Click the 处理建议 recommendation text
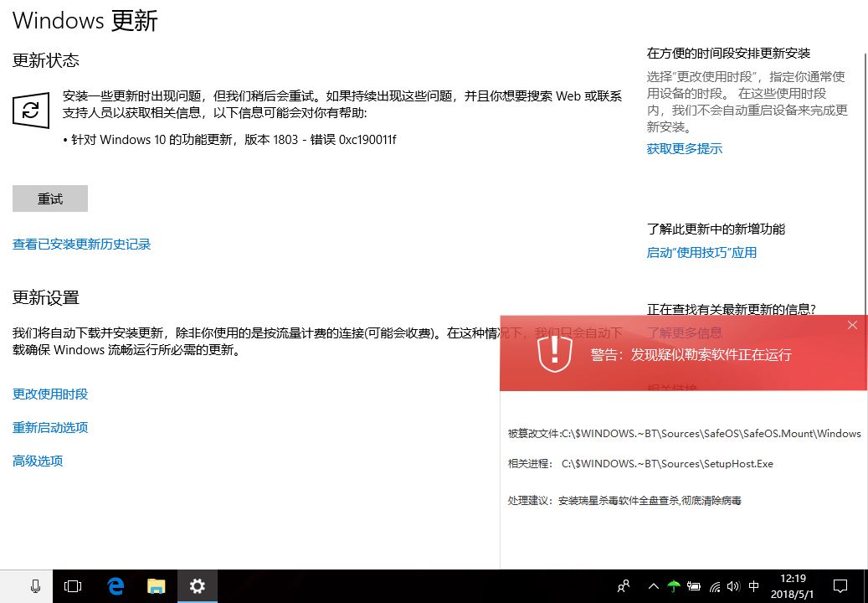Screen dimensions: 868x603 tap(624, 501)
